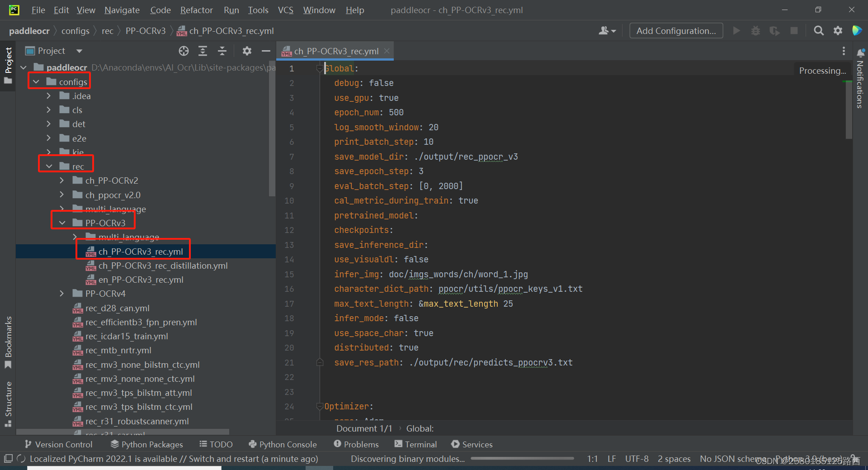The width and height of the screenshot is (868, 470).
Task: Open the TODO tool window
Action: click(216, 445)
